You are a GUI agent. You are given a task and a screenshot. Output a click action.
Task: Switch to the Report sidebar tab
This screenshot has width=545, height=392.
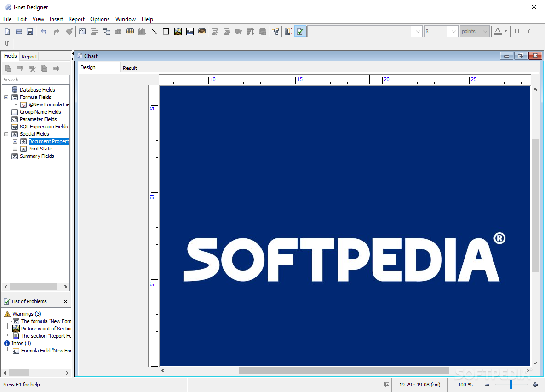[x=29, y=56]
